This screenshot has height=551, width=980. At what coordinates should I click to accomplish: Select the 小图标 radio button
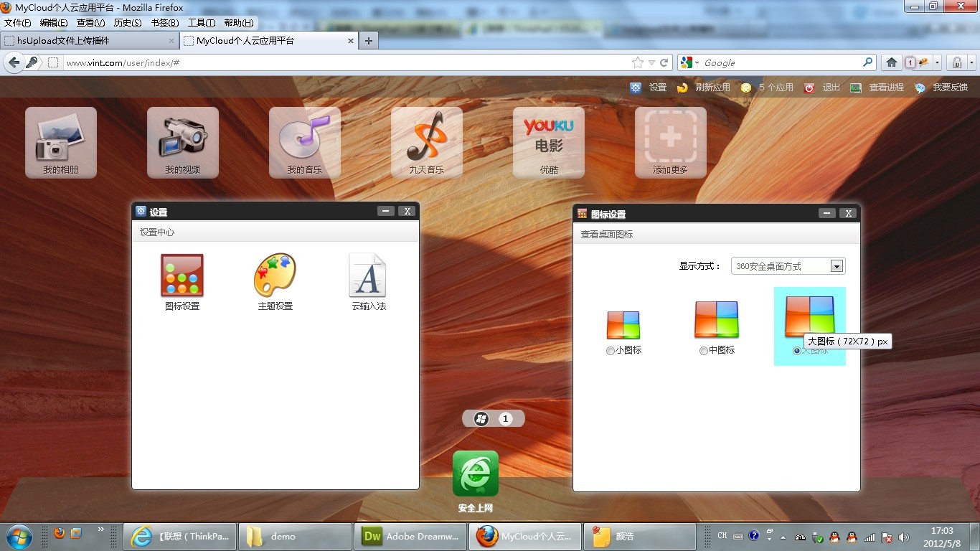click(x=611, y=351)
